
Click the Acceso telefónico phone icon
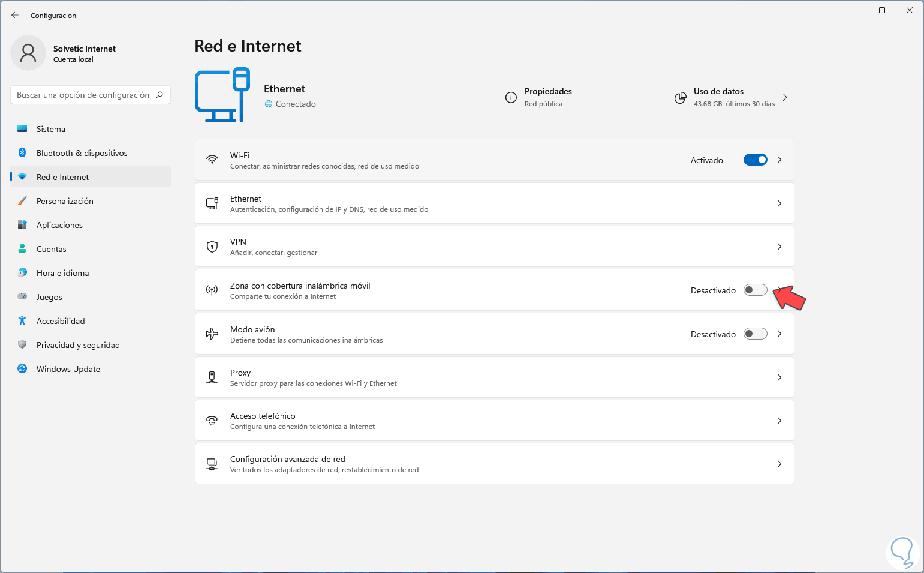[212, 421]
